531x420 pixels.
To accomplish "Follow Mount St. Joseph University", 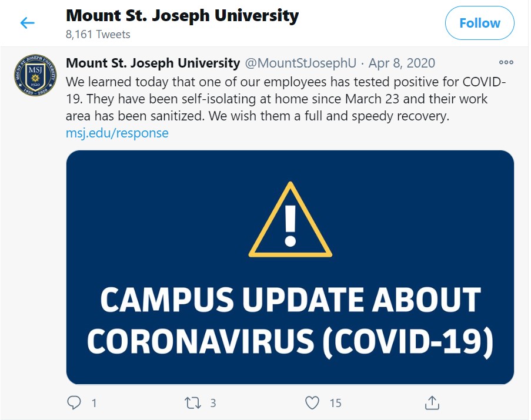I will tap(479, 23).
